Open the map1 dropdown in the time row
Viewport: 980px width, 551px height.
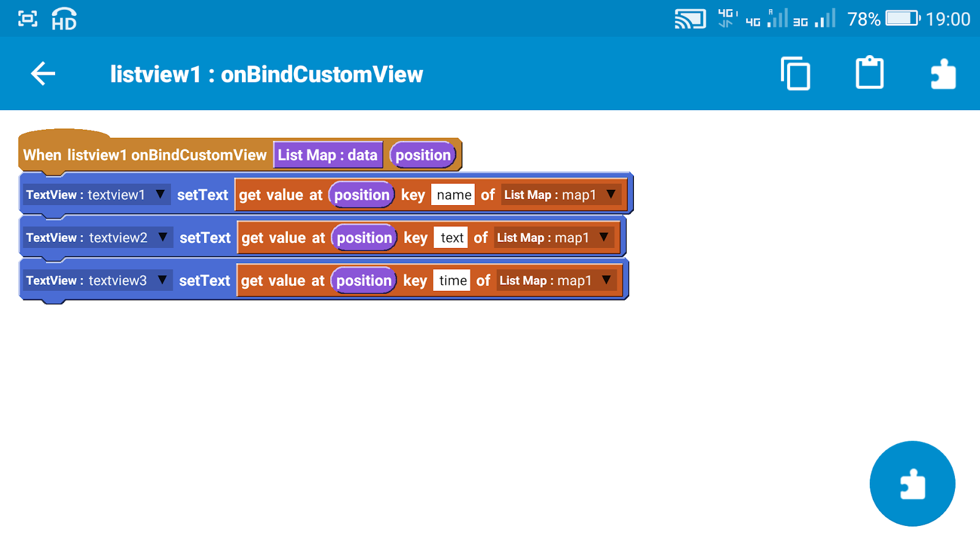606,280
